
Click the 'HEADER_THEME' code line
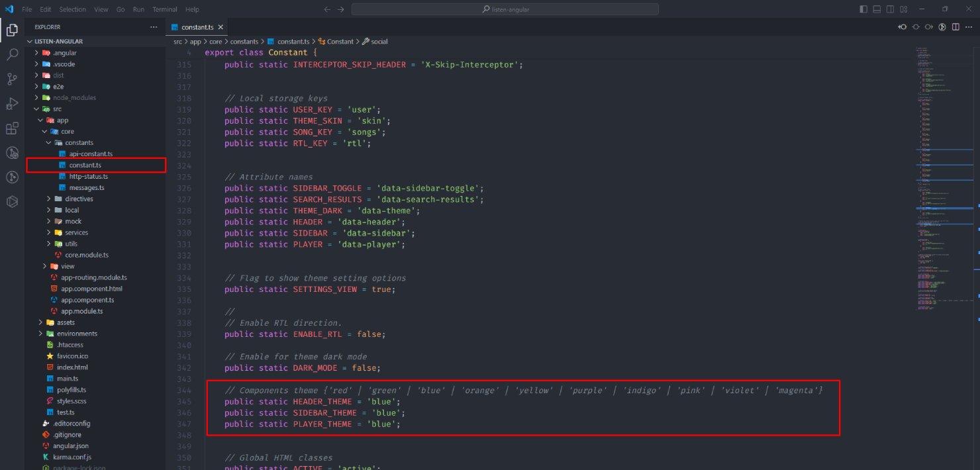(313, 401)
